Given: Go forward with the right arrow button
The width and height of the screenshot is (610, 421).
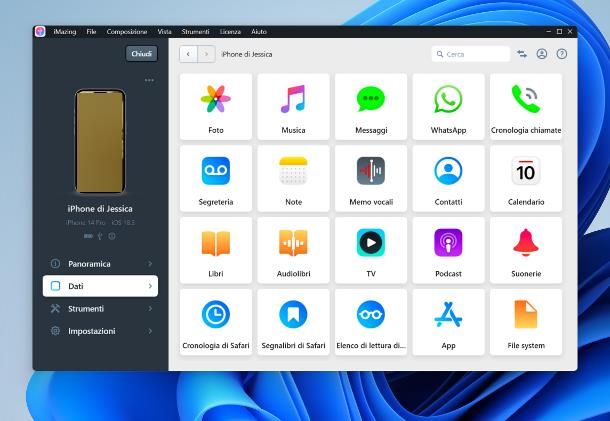Looking at the screenshot, I should click(206, 54).
